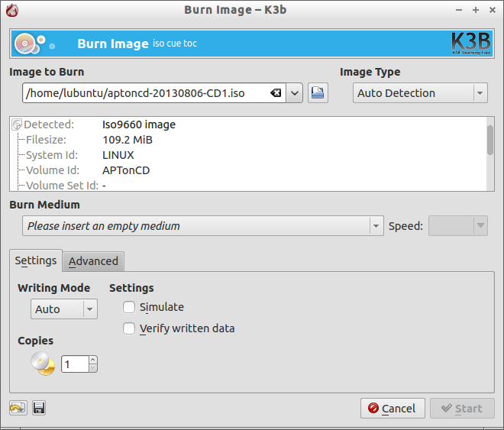Click the copies number field
The height and width of the screenshot is (430, 504).
point(75,364)
